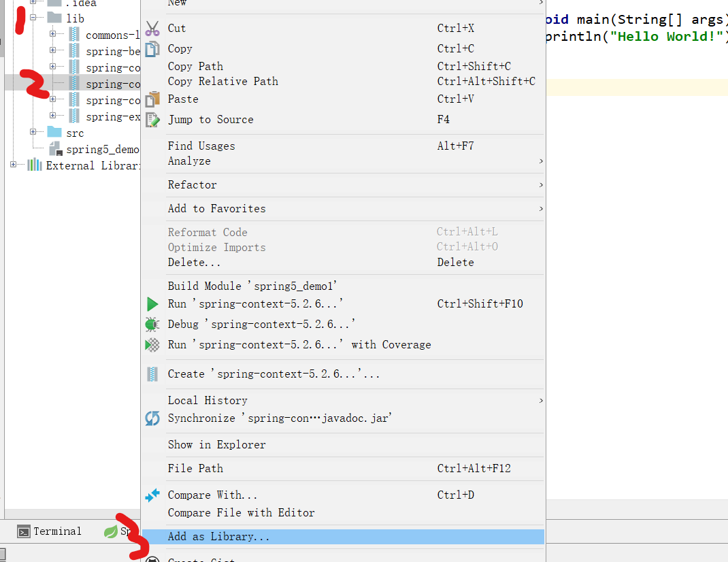The image size is (728, 562).
Task: Expand the commons-l jar node
Action: point(52,34)
